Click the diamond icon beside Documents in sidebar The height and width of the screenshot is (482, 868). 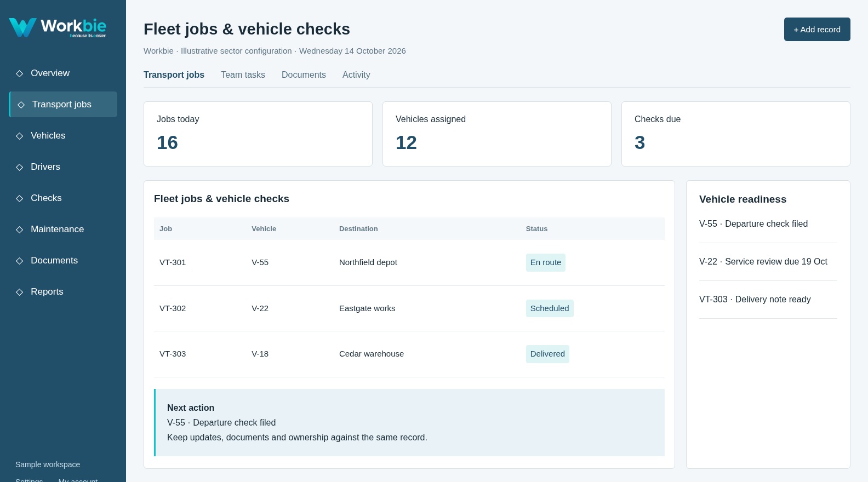20,261
